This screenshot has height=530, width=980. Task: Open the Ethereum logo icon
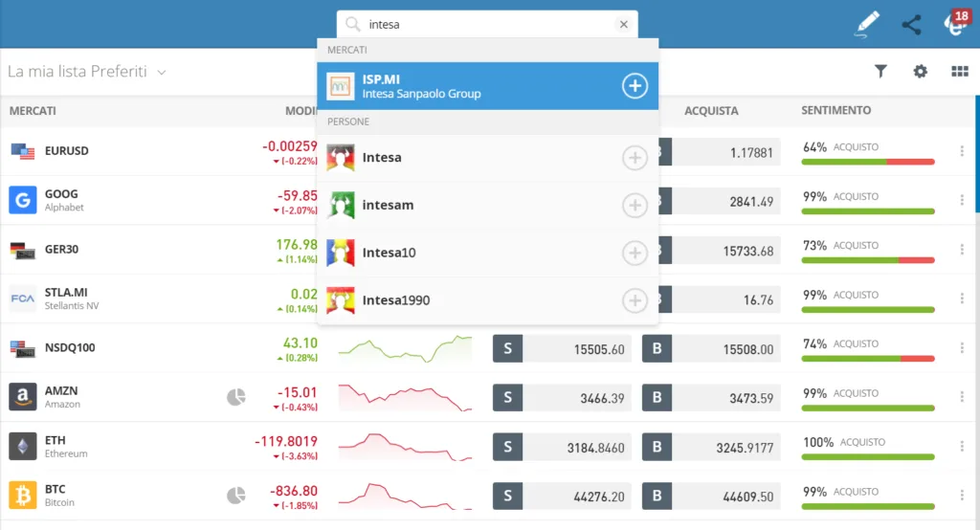click(x=23, y=446)
